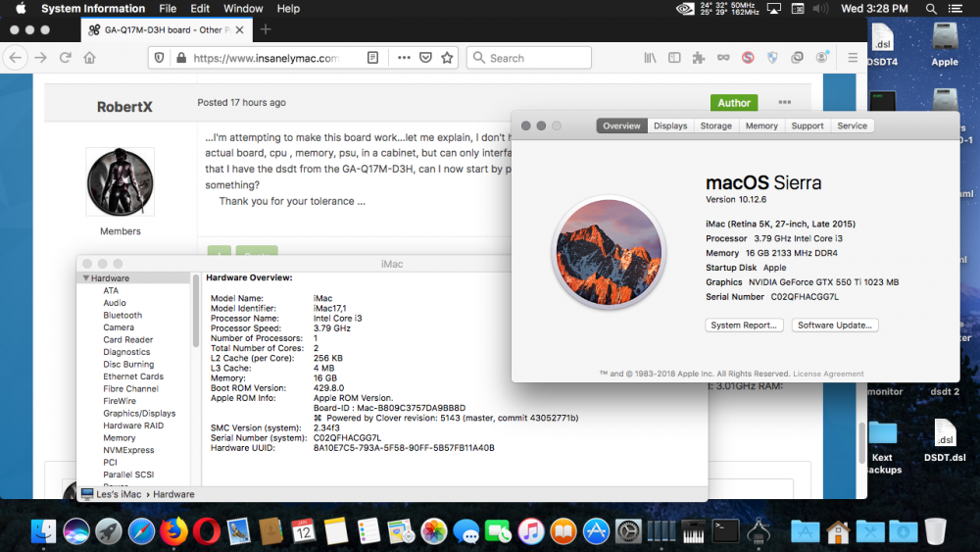
Task: Open Terminal from the Dock
Action: 725,531
